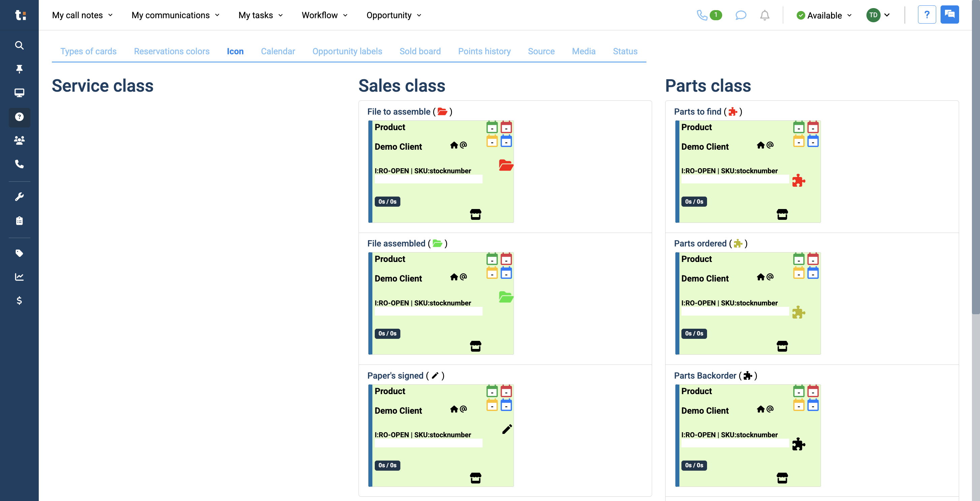980x501 pixels.
Task: Select the Sold board tab
Action: (x=420, y=51)
